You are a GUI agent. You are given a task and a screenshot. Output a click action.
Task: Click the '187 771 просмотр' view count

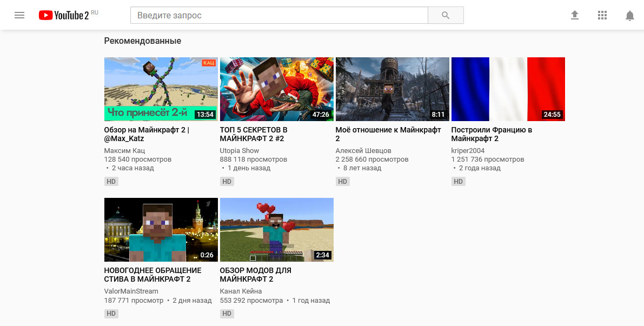pos(134,301)
